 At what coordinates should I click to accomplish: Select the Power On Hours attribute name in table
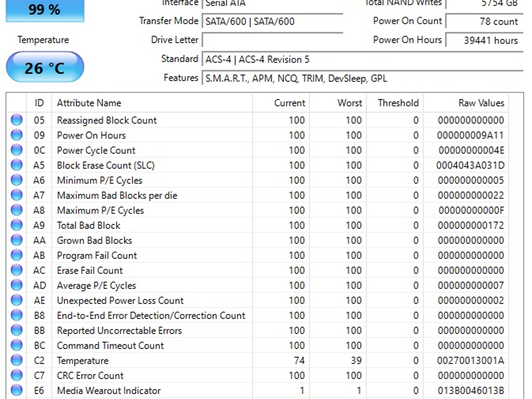pyautogui.click(x=91, y=135)
